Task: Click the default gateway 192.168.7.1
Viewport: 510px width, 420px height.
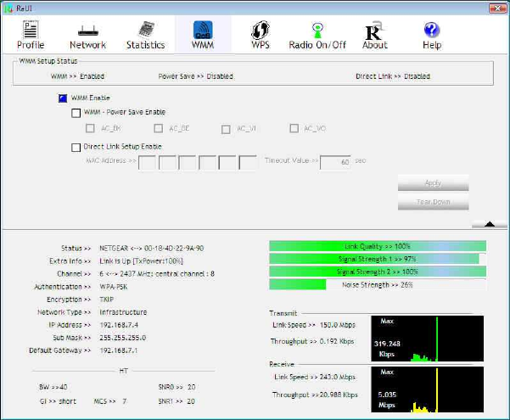Action: click(119, 350)
